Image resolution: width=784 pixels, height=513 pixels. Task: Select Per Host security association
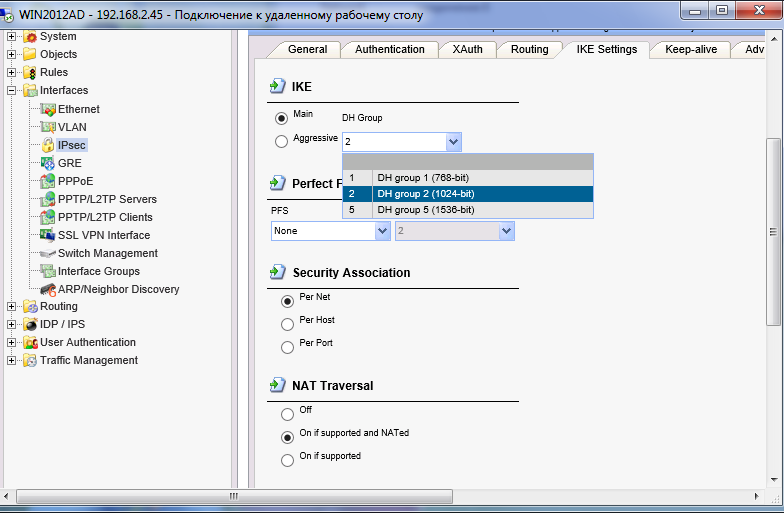288,323
